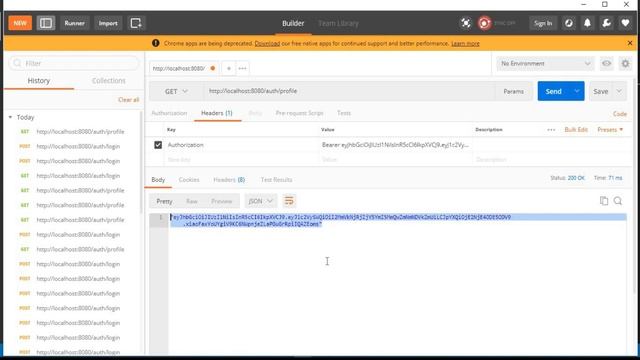
Task: Switch to the Team Library tab
Action: click(338, 23)
